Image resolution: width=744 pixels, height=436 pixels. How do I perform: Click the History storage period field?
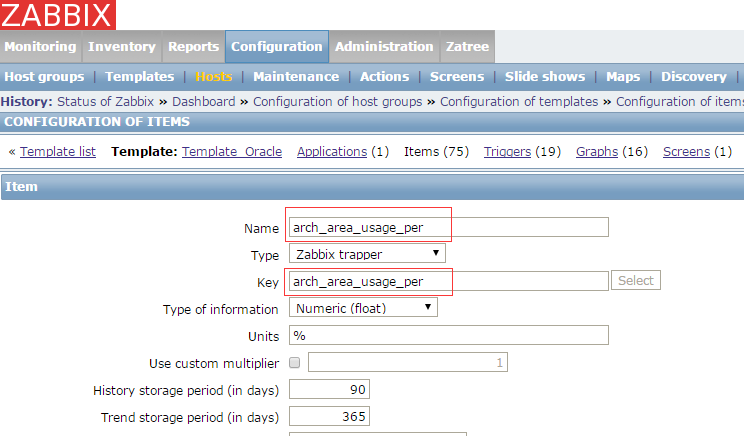[x=329, y=390]
